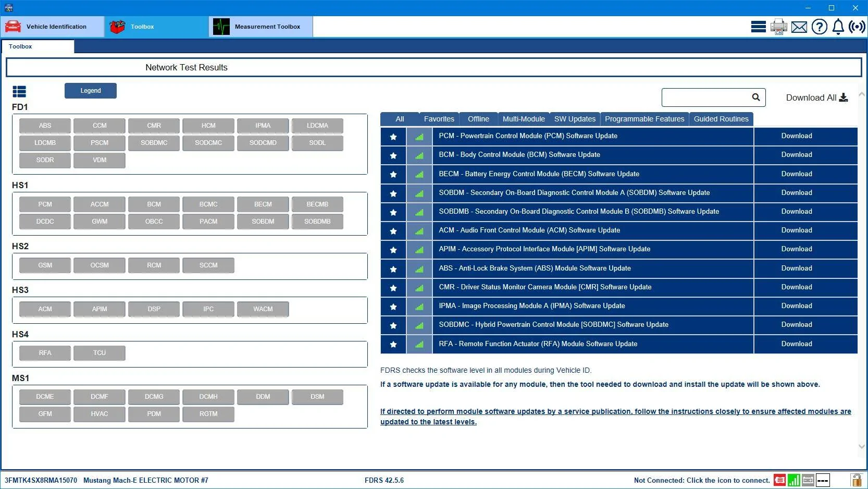This screenshot has height=489, width=868.
Task: Select the WACM module in HS3
Action: click(x=263, y=309)
